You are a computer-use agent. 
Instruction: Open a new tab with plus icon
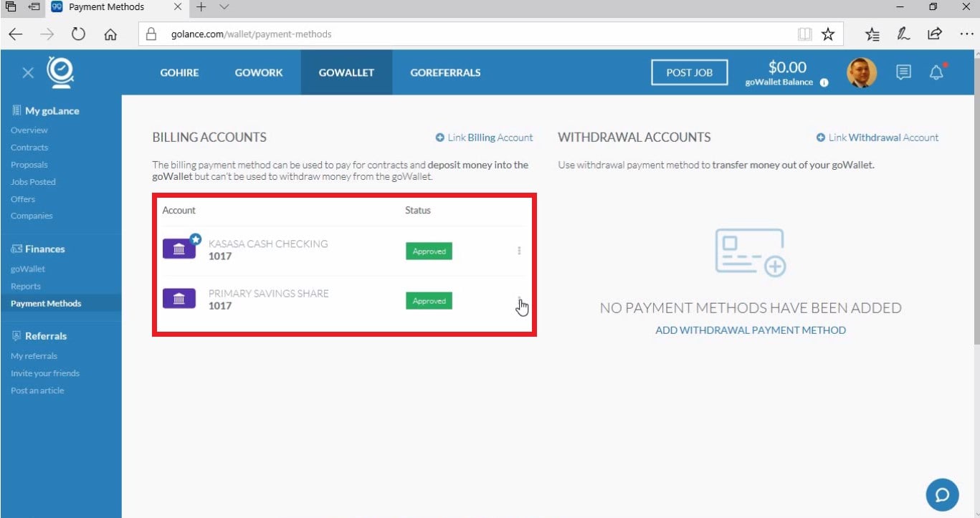[x=201, y=7]
